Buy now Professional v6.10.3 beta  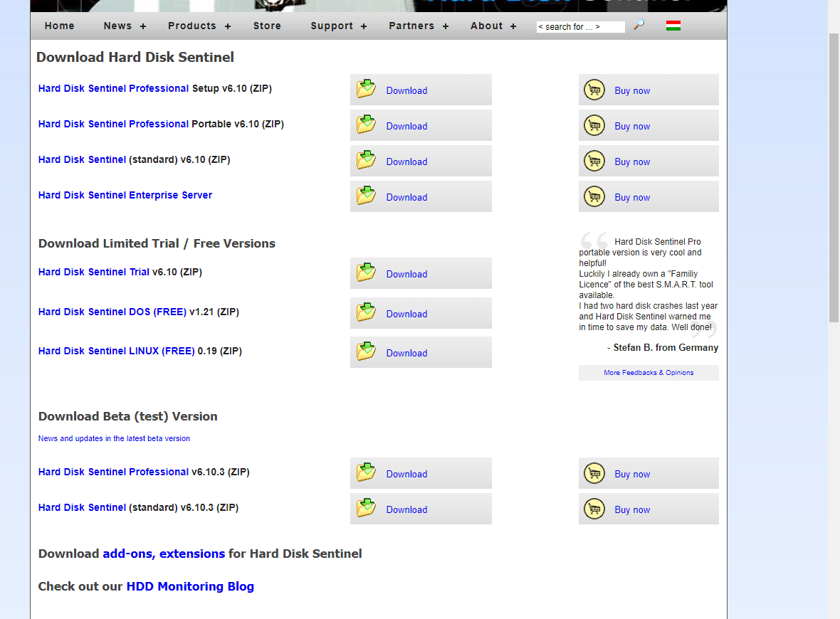(632, 475)
